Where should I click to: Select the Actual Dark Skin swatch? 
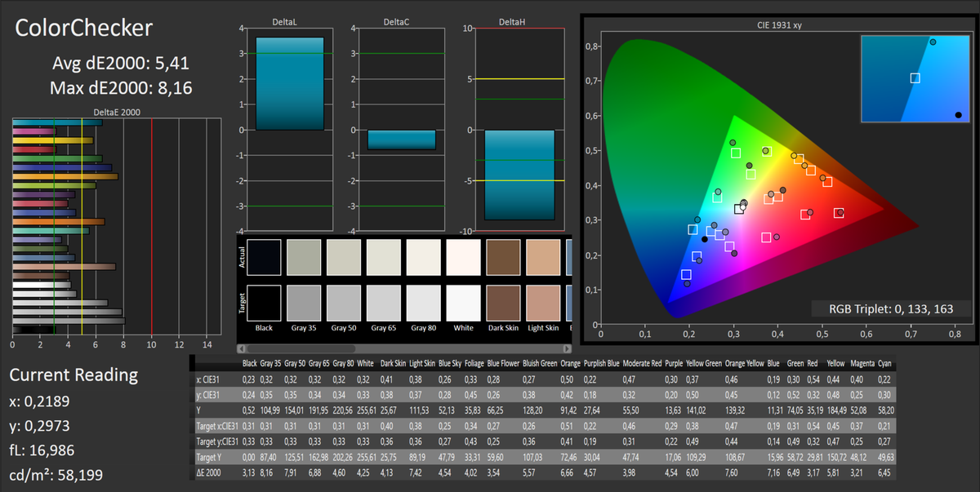504,257
